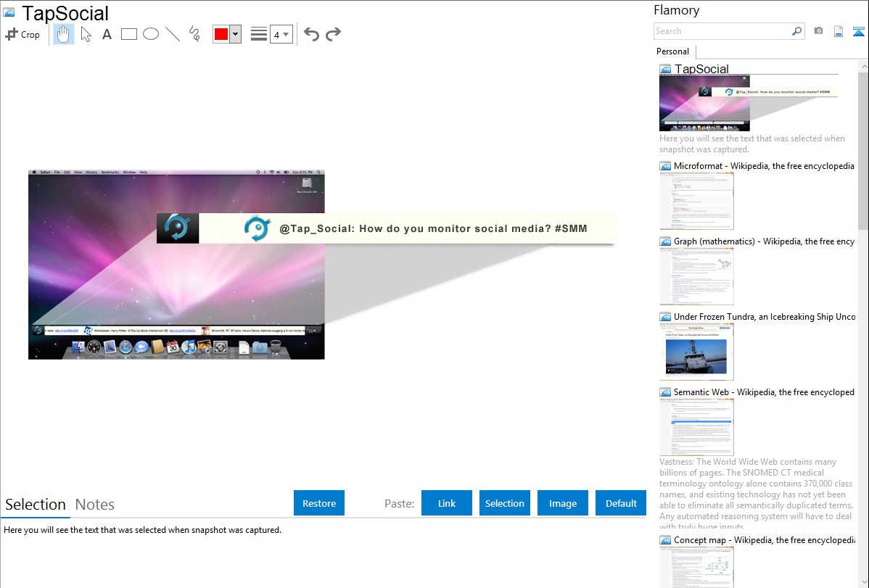Open the color picker dropdown arrow
Image resolution: width=869 pixels, height=588 pixels.
(x=235, y=34)
